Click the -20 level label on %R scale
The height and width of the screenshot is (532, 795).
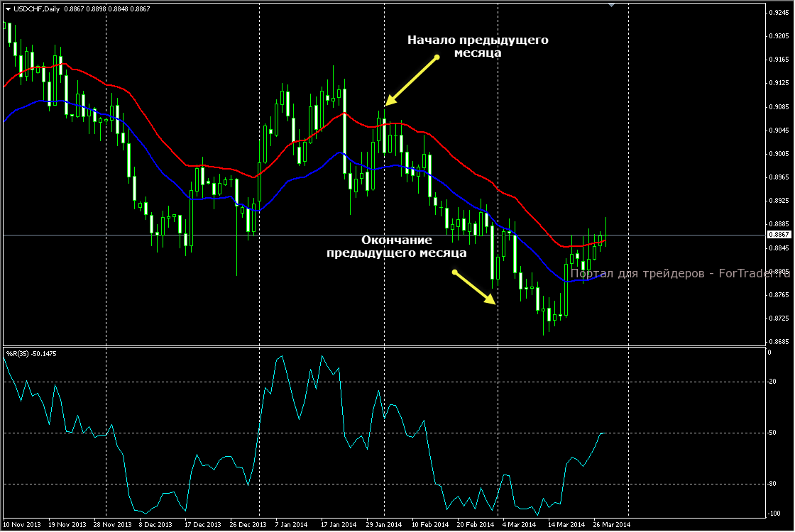click(772, 382)
